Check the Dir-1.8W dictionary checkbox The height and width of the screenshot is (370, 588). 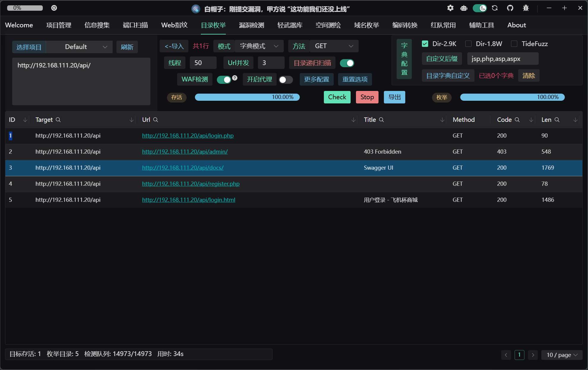tap(469, 44)
